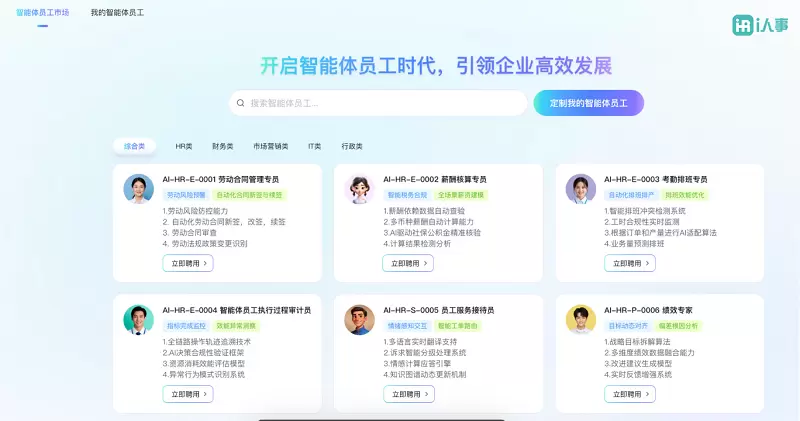The width and height of the screenshot is (800, 421).
Task: Select the IT类 category filter
Action: click(x=314, y=146)
